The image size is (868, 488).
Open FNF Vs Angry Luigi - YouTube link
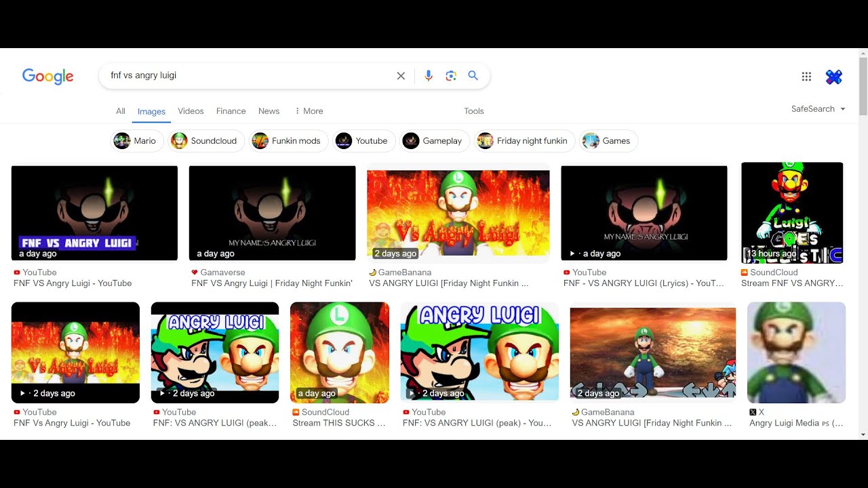coord(72,423)
